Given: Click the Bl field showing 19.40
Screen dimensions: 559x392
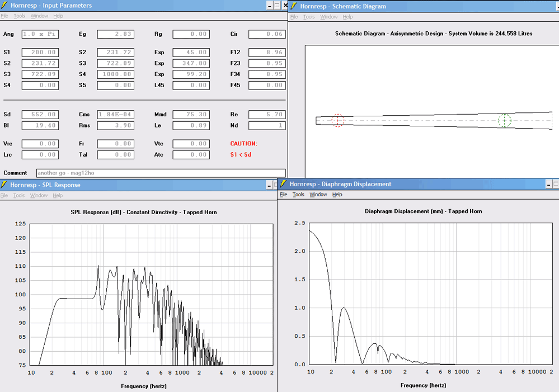Looking at the screenshot, I should (40, 126).
